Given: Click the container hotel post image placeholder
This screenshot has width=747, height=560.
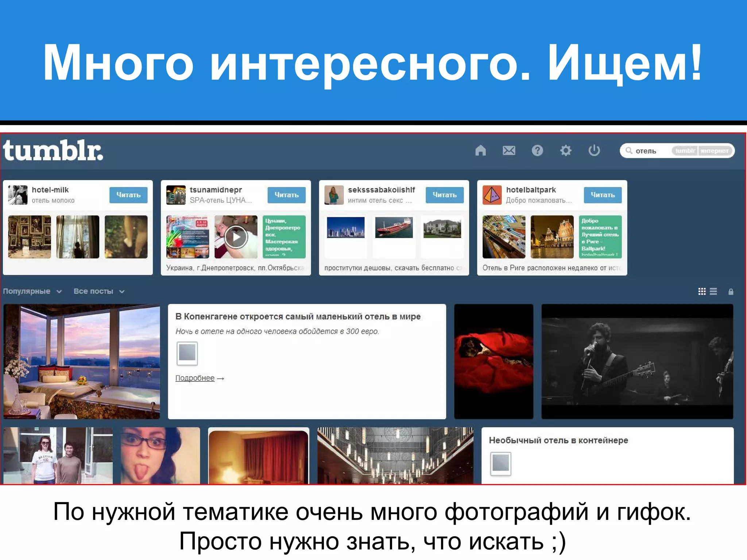Looking at the screenshot, I should (501, 464).
